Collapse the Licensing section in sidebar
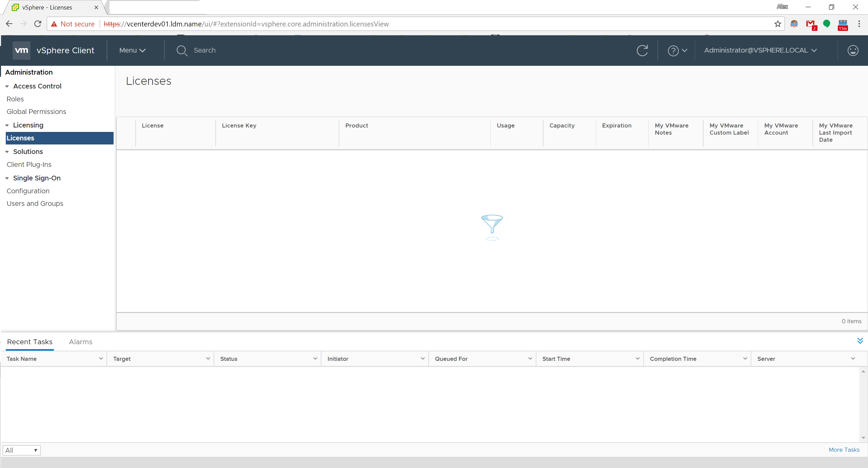 [x=7, y=125]
